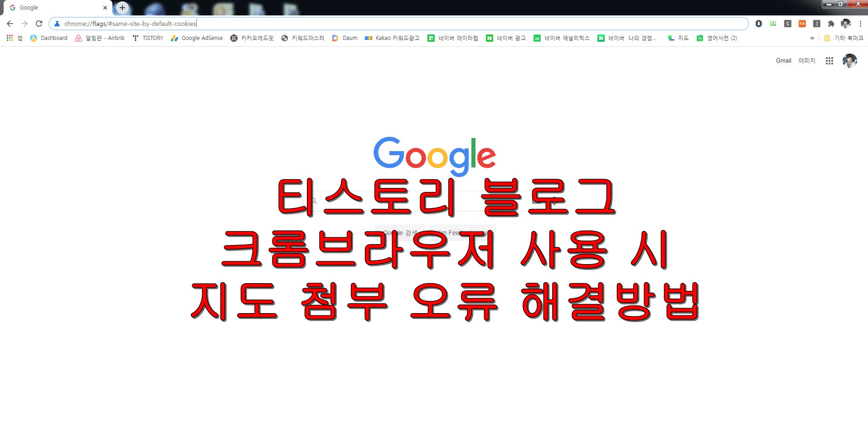Viewport: 868px width, 432px height.
Task: Click the Google logo
Action: coord(435,157)
